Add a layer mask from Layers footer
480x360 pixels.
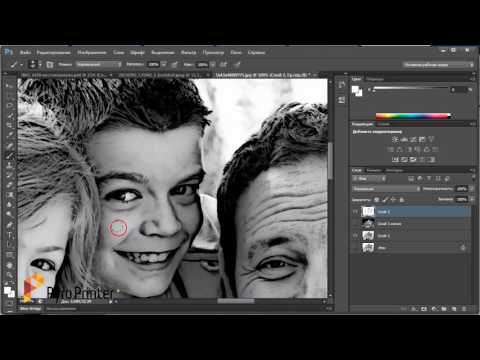(424, 309)
